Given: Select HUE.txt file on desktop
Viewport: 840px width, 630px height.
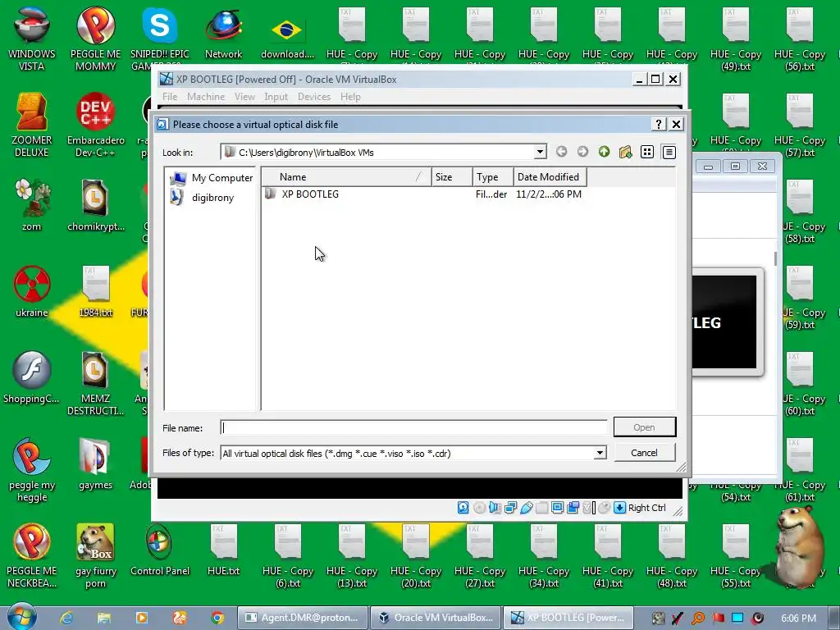Looking at the screenshot, I should click(224, 550).
